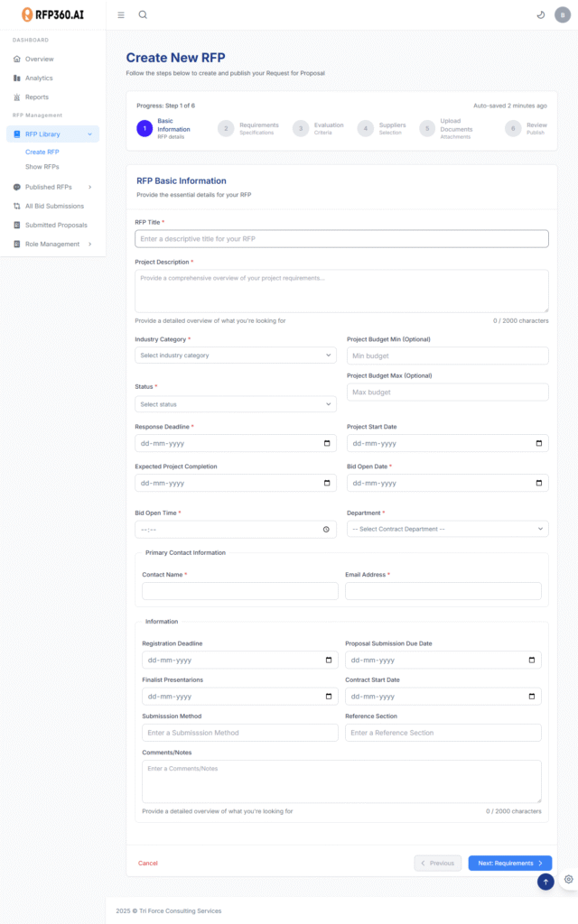This screenshot has width=578, height=924.
Task: Open the user avatar profile menu
Action: point(563,14)
